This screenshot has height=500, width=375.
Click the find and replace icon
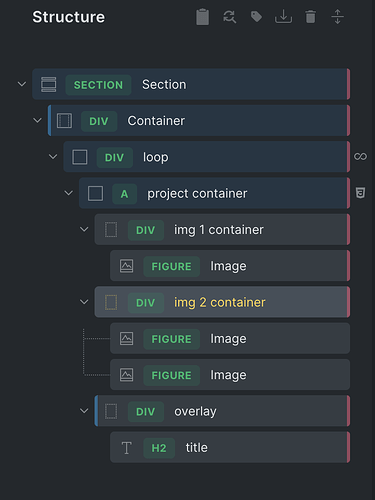coord(230,17)
